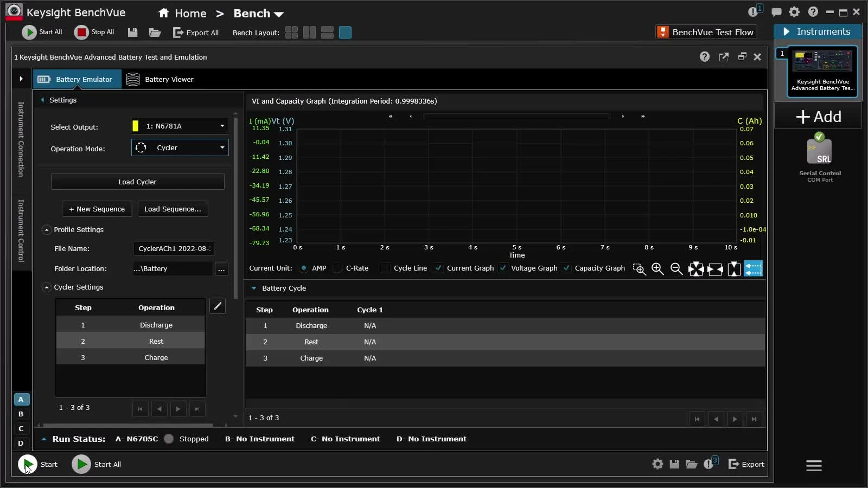Collapse the Battery Cycle section
This screenshot has width=868, height=488.
[x=253, y=288]
